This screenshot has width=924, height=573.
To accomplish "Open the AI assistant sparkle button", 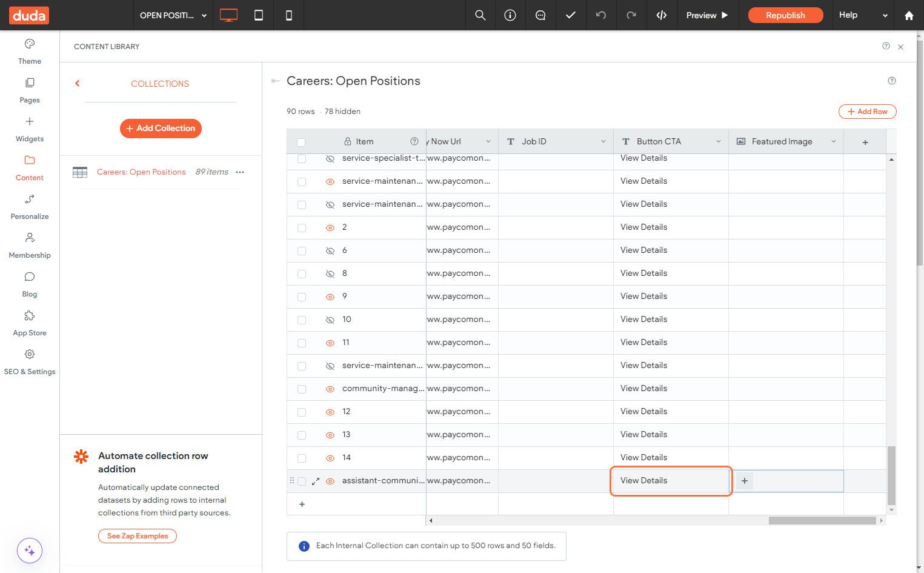I will 30,551.
